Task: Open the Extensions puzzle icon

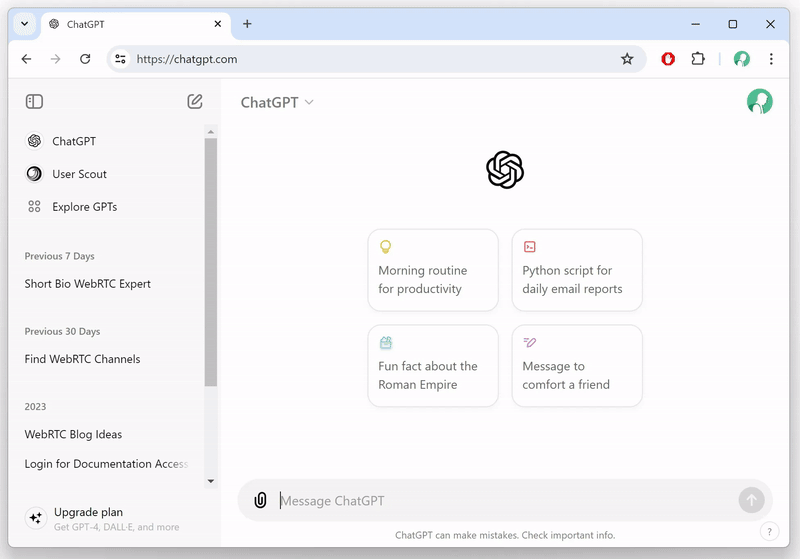Action: 698,59
